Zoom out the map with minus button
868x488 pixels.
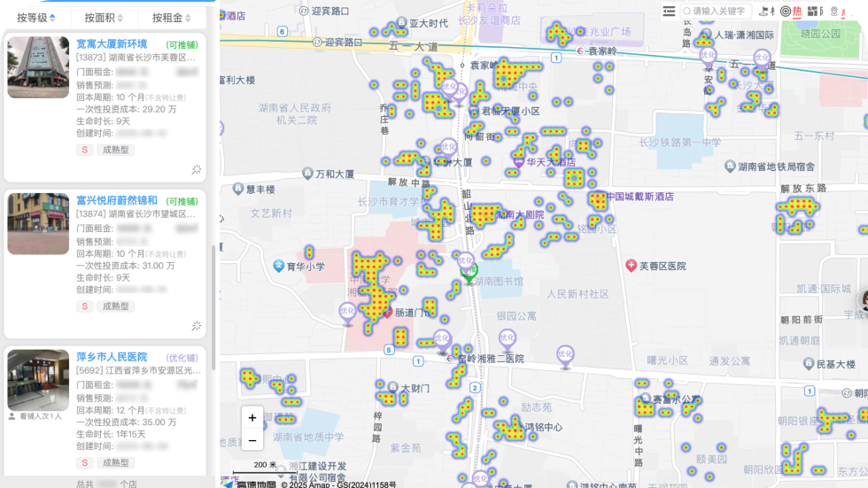pyautogui.click(x=252, y=440)
